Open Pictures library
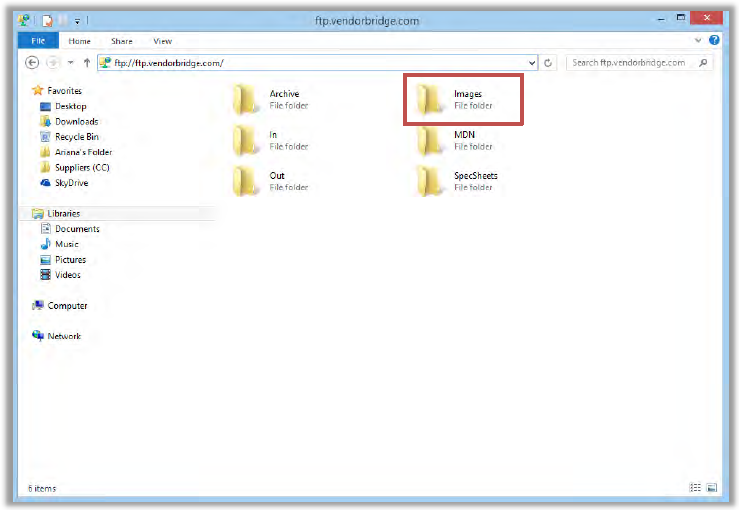Viewport: 739px width, 510px height. [x=64, y=260]
